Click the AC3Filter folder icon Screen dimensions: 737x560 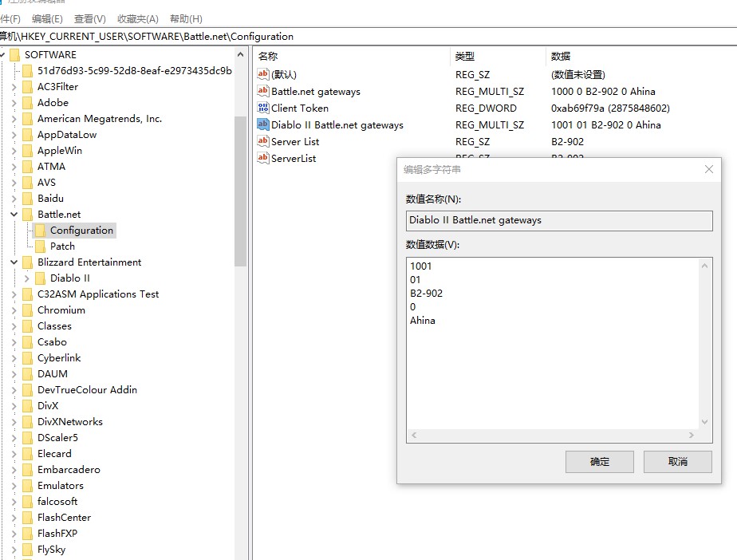(x=28, y=87)
